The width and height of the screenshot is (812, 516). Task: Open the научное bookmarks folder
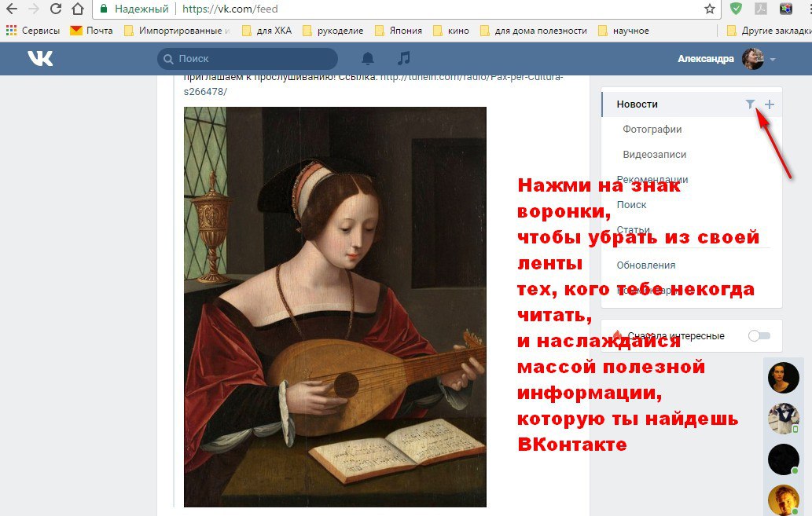pyautogui.click(x=623, y=31)
